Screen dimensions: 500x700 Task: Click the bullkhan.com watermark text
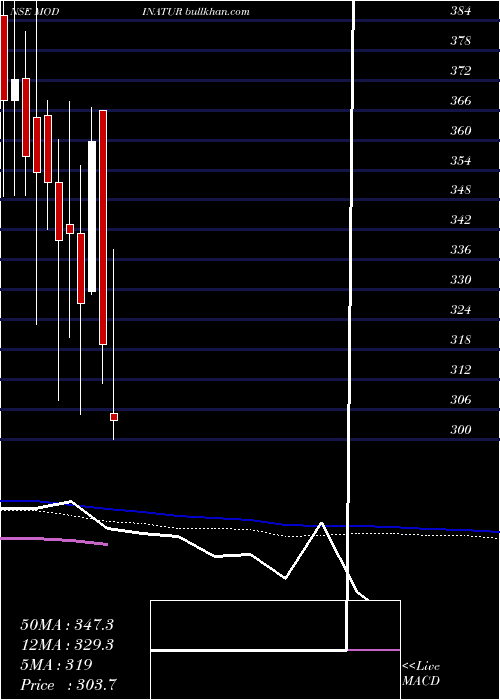(x=217, y=12)
